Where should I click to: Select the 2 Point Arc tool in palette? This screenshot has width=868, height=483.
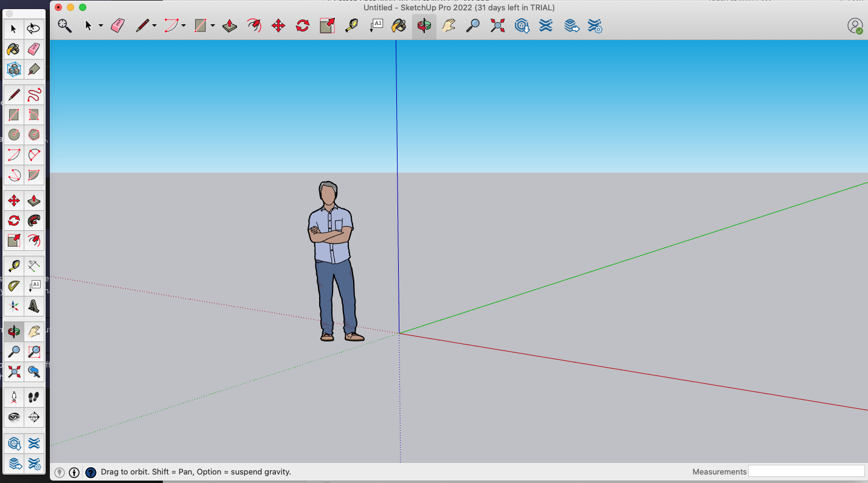coord(34,155)
